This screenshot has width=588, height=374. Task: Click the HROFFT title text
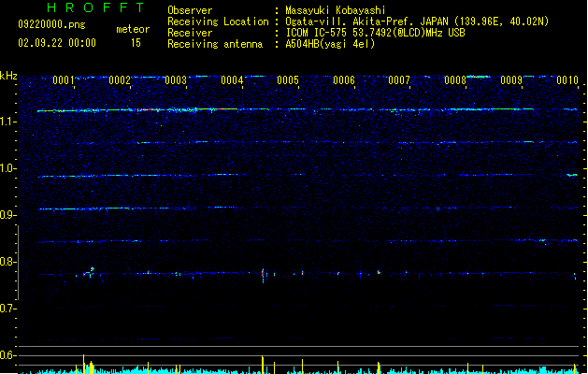tap(95, 7)
